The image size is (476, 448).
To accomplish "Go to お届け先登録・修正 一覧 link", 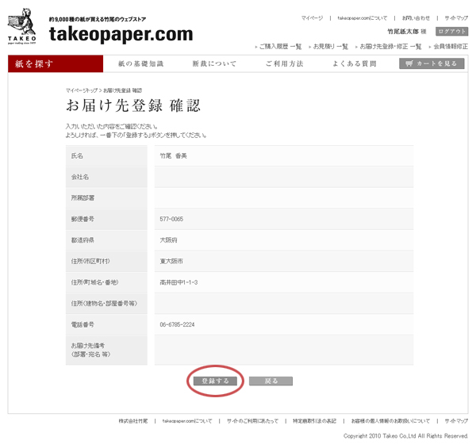I will (392, 47).
